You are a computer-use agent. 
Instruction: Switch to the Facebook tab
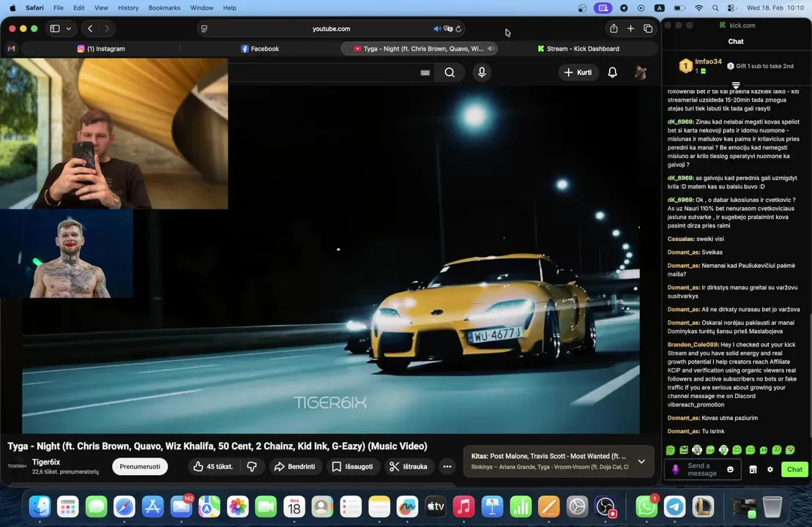point(260,48)
